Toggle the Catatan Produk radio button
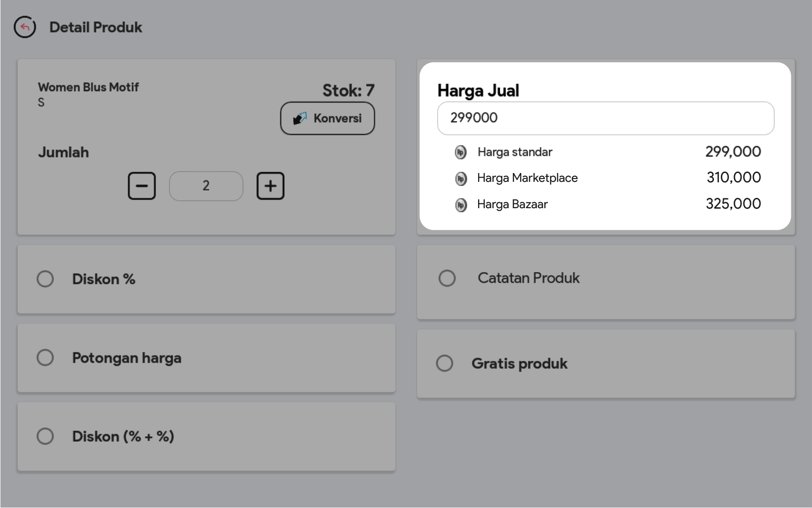Image resolution: width=812 pixels, height=508 pixels. click(x=447, y=278)
